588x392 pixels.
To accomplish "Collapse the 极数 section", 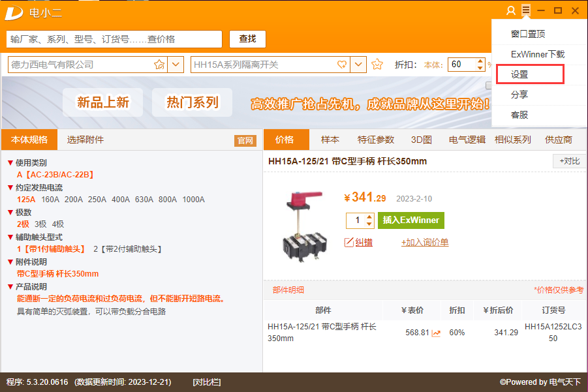I will pos(10,212).
